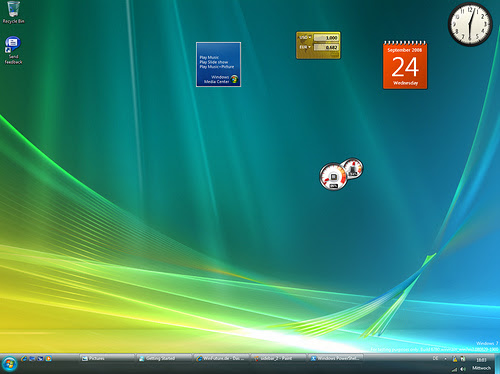Click the security alert tray icon
The width and height of the screenshot is (500, 374).
455,359
